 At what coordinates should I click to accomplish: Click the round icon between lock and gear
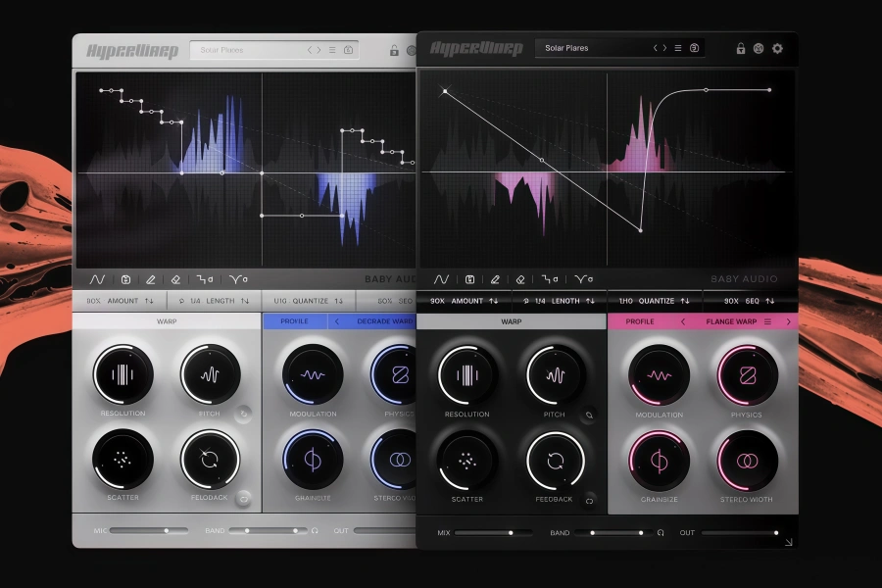coord(759,48)
